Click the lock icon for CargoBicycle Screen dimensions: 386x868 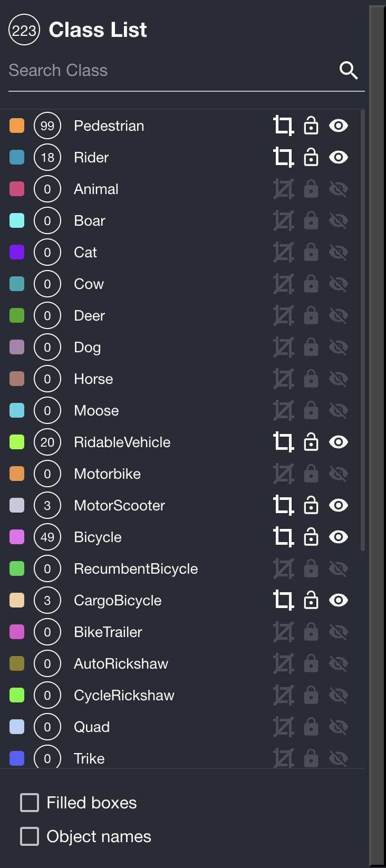coord(311,601)
